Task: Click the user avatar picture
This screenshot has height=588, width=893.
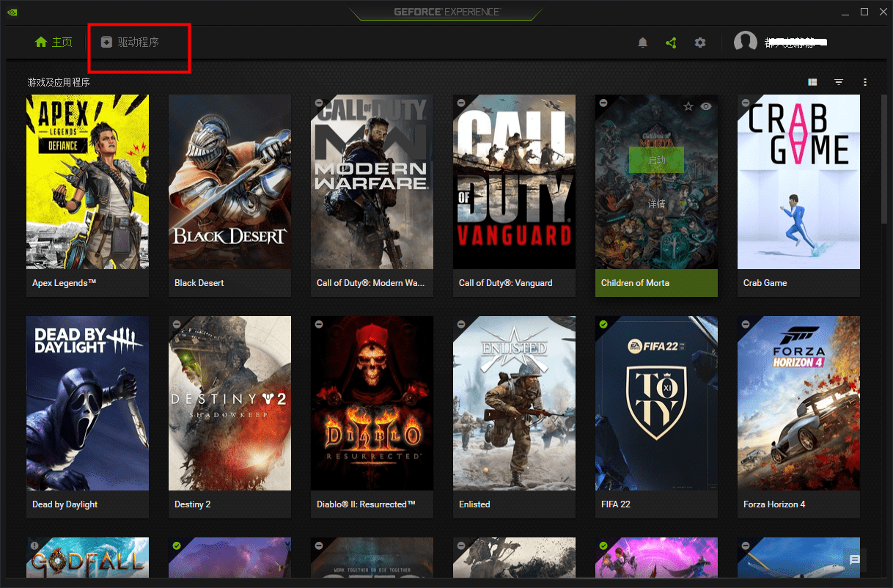Action: pos(746,42)
